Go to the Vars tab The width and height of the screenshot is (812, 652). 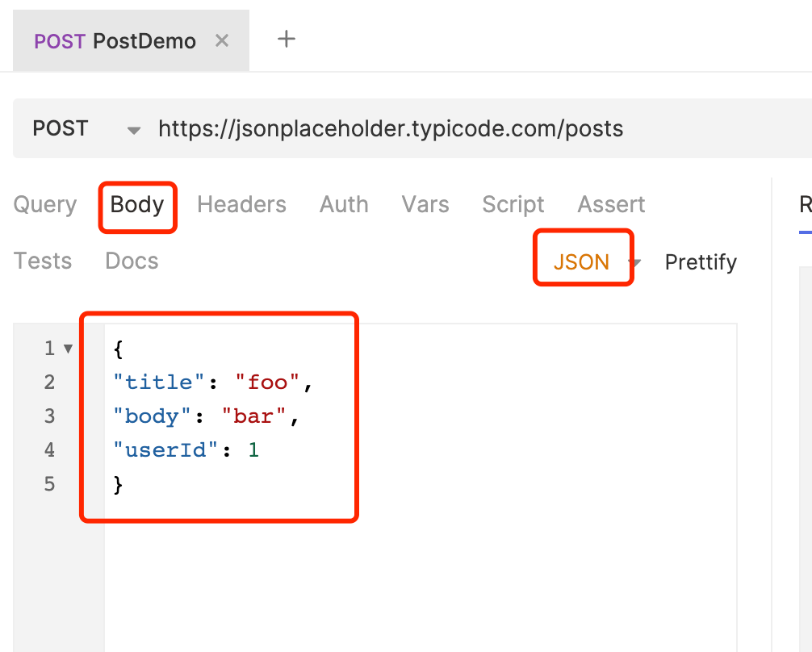425,205
